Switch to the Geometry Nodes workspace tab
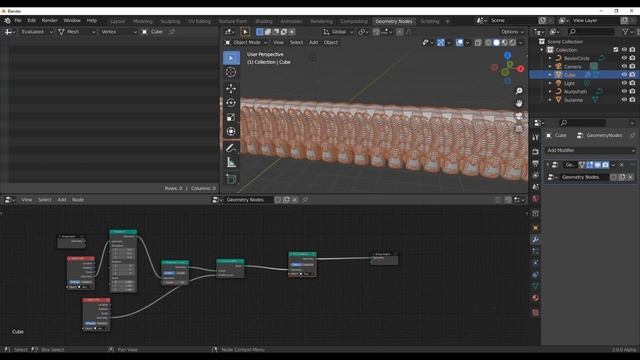This screenshot has height=360, width=640. [393, 21]
